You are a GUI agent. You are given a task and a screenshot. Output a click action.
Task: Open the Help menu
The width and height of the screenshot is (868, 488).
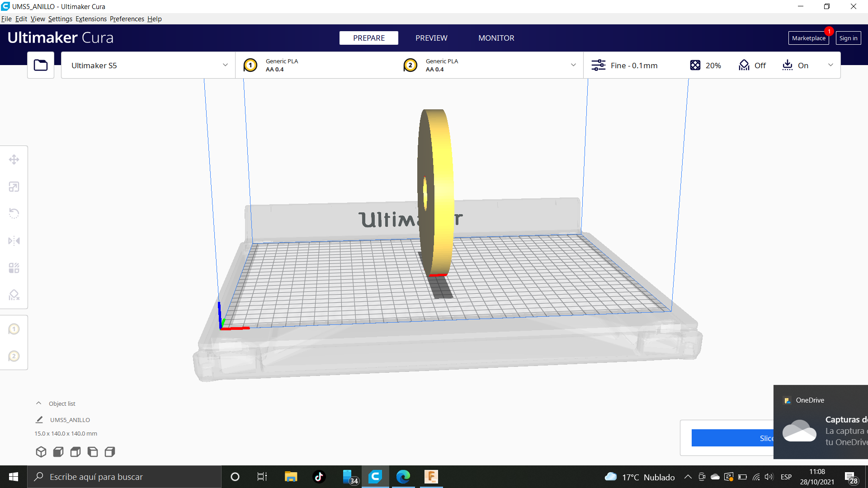click(155, 19)
